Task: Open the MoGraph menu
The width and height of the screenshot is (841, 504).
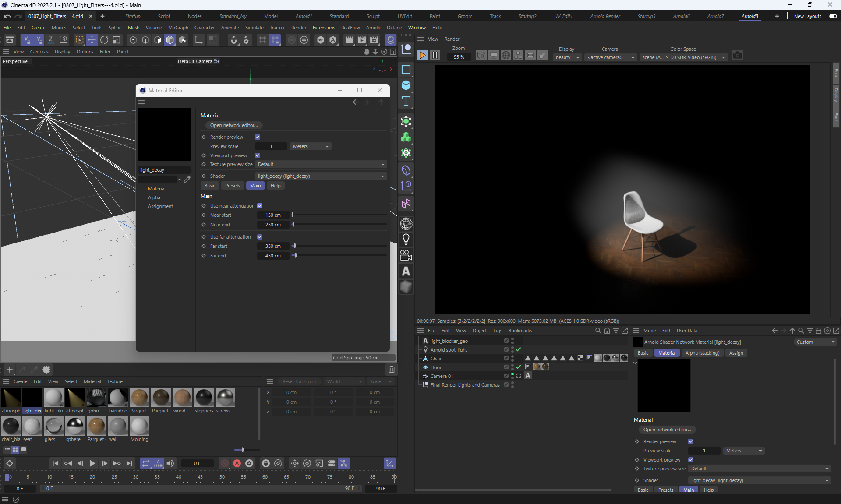Action: pyautogui.click(x=178, y=28)
